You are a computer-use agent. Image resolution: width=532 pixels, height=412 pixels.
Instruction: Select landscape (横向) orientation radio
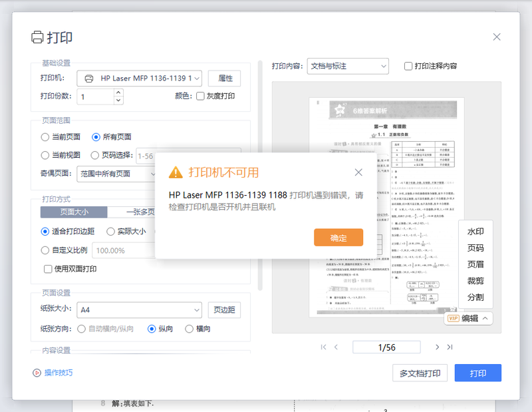[x=189, y=329]
